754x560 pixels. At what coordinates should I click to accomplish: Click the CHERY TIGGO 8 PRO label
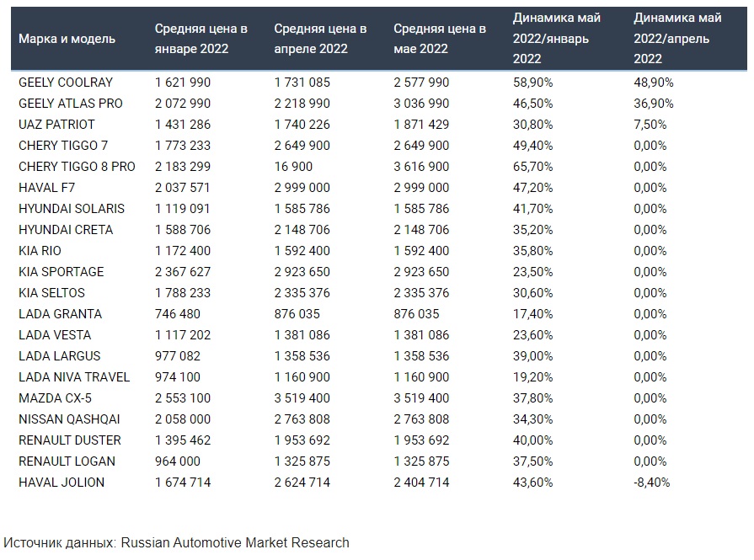[77, 167]
